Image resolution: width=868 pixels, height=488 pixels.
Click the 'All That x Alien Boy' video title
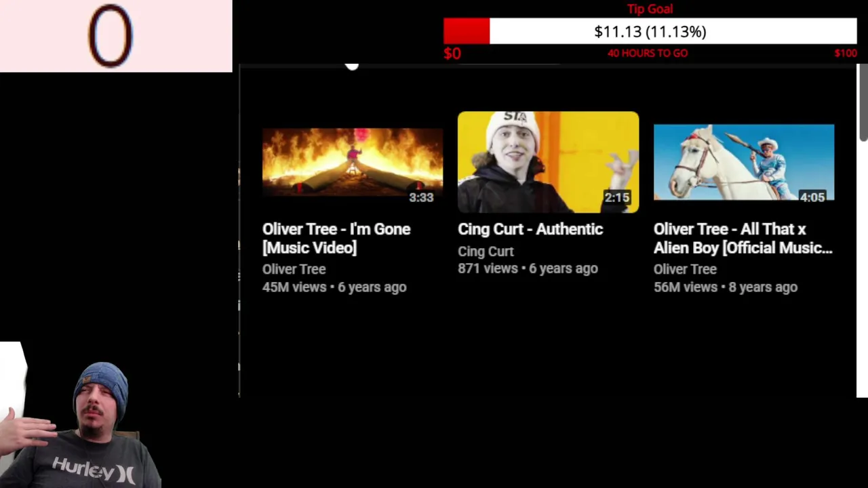click(743, 239)
